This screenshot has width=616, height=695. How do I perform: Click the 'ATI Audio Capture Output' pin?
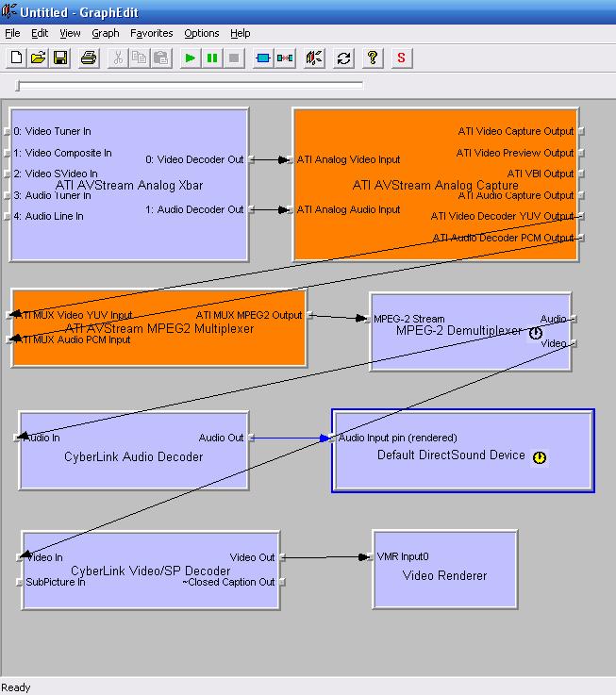click(516, 195)
